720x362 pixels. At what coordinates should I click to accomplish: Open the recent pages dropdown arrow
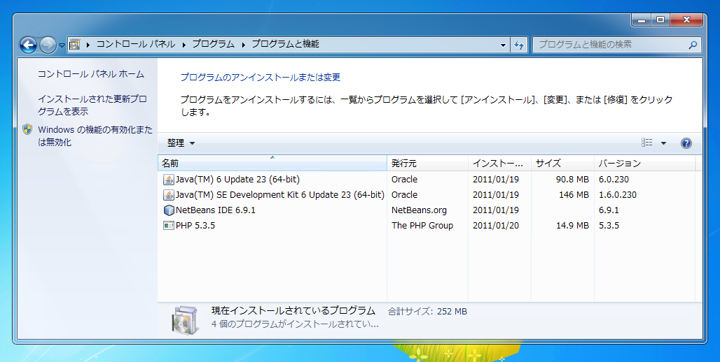62,45
